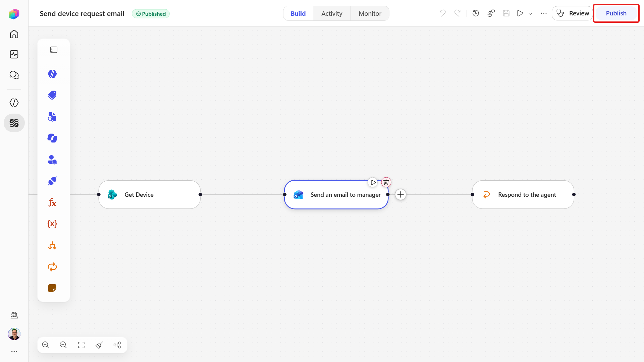This screenshot has height=362, width=644.
Task: Zoom out on the canvas
Action: click(x=63, y=345)
